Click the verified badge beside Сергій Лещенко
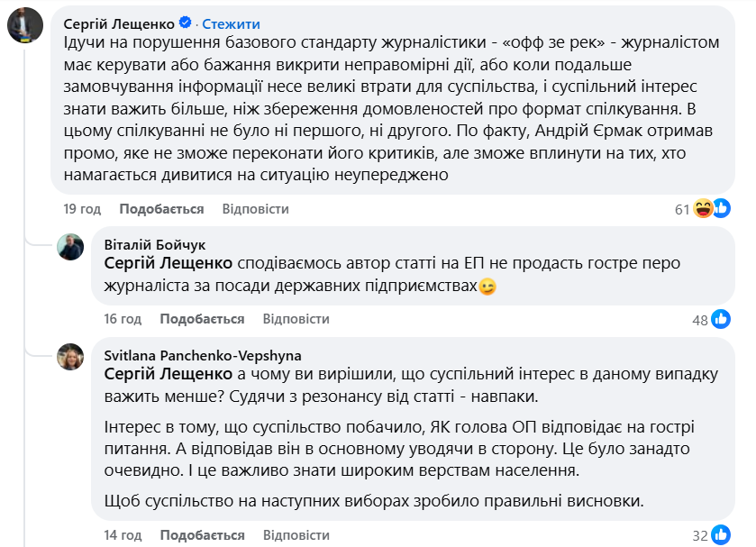756x547 pixels. tap(186, 23)
